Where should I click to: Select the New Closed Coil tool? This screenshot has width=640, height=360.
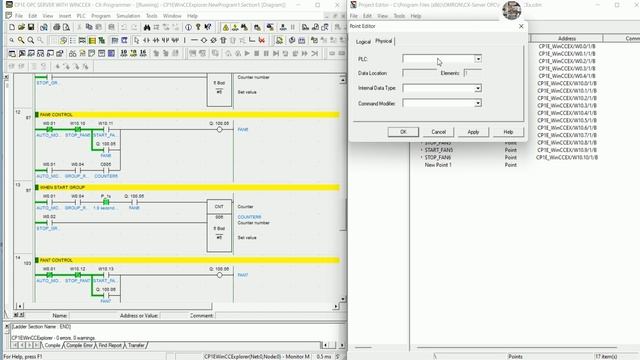[x=213, y=40]
